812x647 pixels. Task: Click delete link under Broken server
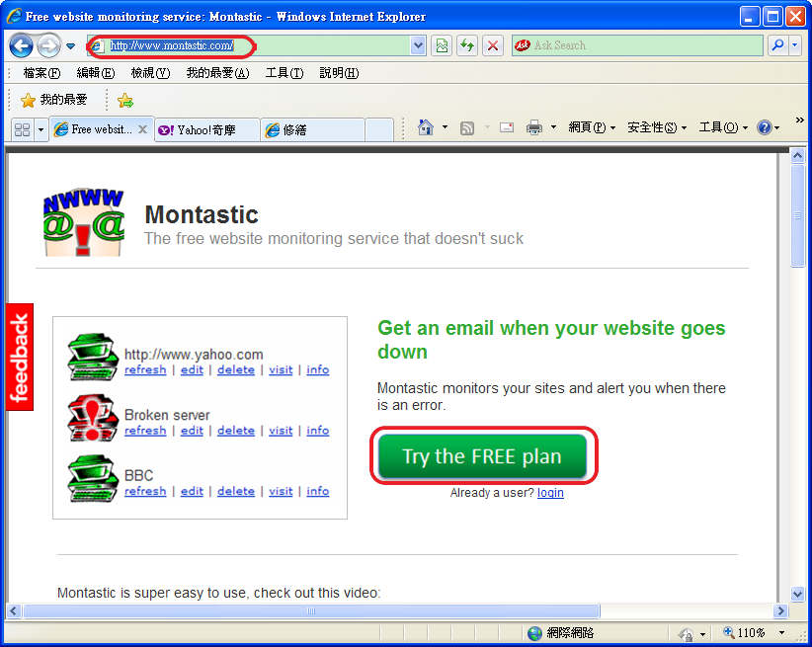point(236,431)
